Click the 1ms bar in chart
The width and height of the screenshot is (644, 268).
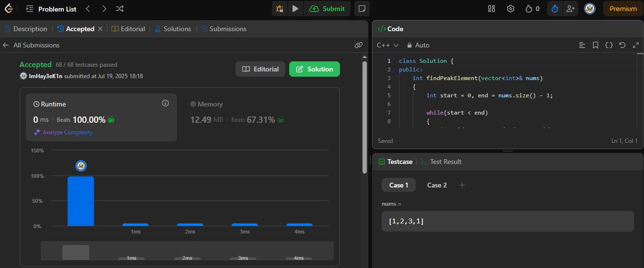point(135,224)
